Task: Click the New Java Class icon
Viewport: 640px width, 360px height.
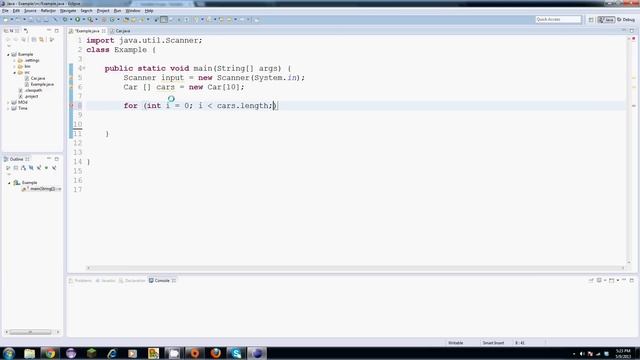Action: pyautogui.click(x=112, y=19)
